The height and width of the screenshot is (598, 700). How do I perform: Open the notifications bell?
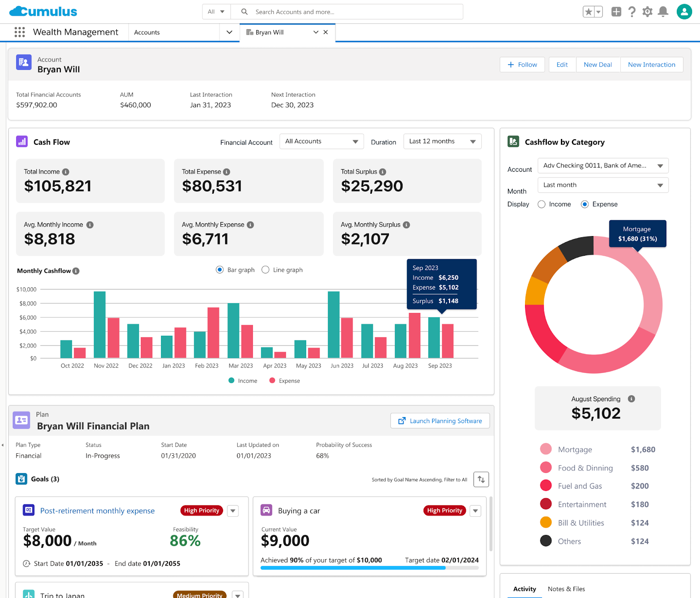click(662, 12)
